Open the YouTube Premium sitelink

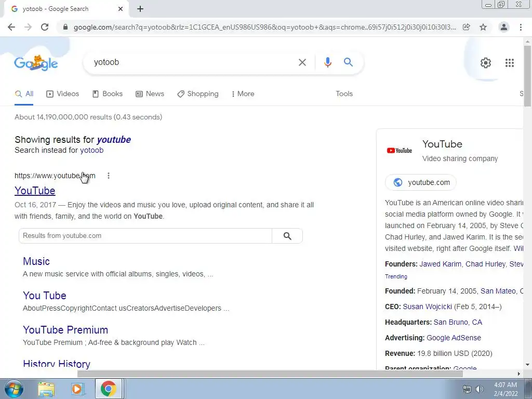(65, 330)
